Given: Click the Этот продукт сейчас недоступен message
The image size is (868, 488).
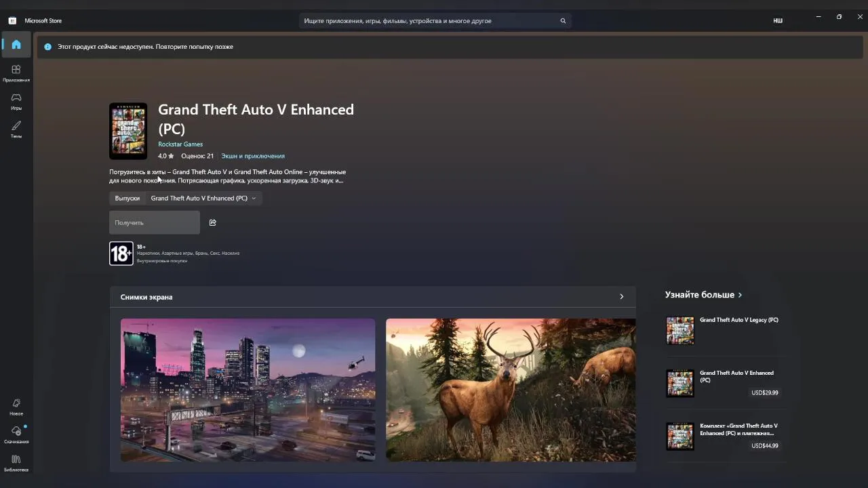Looking at the screenshot, I should 145,47.
